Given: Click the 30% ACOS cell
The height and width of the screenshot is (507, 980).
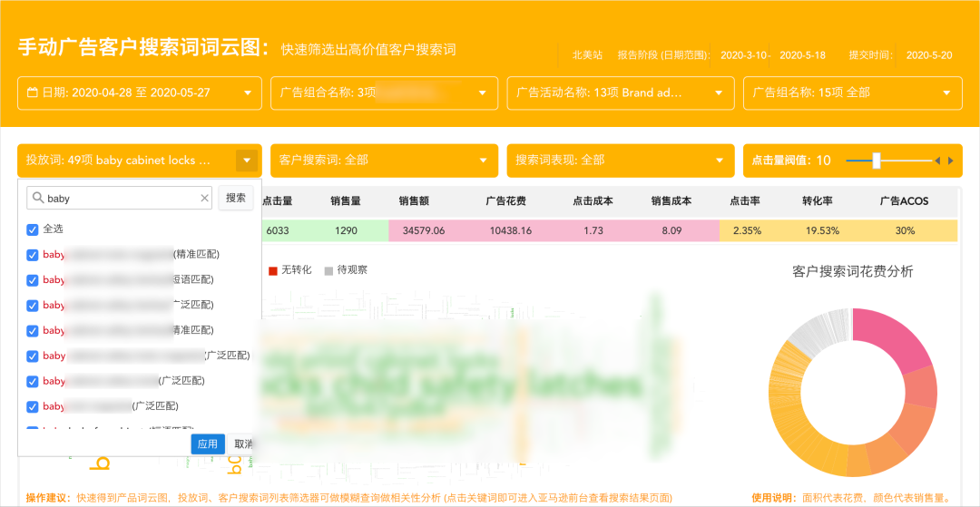Looking at the screenshot, I should 905,230.
